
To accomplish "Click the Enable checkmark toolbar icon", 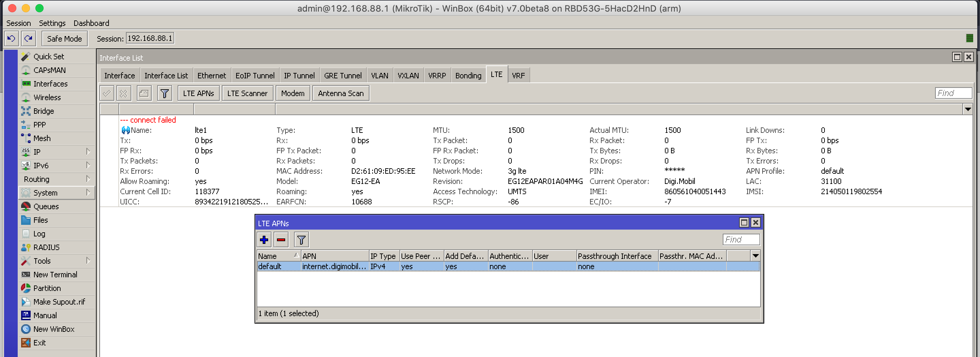I will pyautogui.click(x=107, y=93).
